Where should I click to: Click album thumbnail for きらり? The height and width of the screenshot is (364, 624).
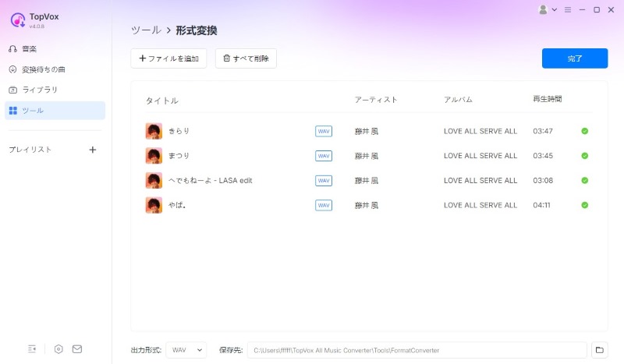click(154, 131)
